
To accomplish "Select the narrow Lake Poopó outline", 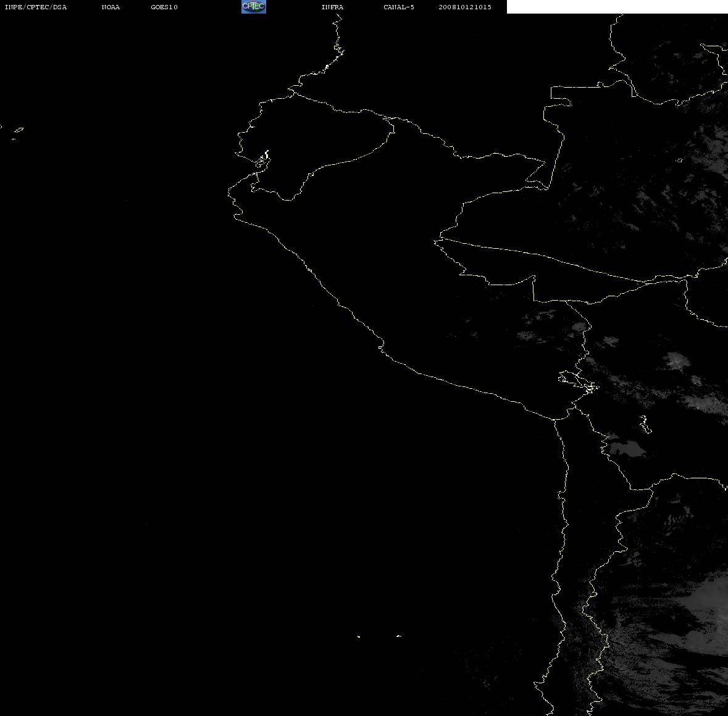I will [x=645, y=424].
